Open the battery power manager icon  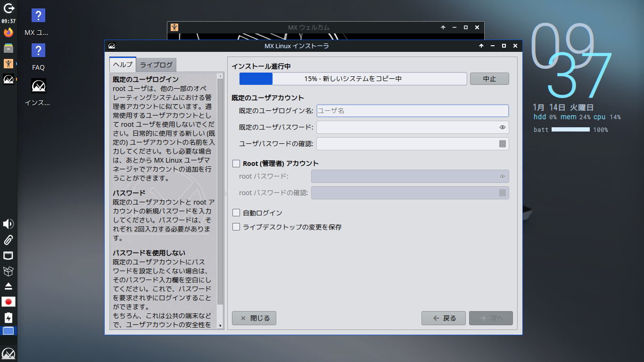click(8, 317)
